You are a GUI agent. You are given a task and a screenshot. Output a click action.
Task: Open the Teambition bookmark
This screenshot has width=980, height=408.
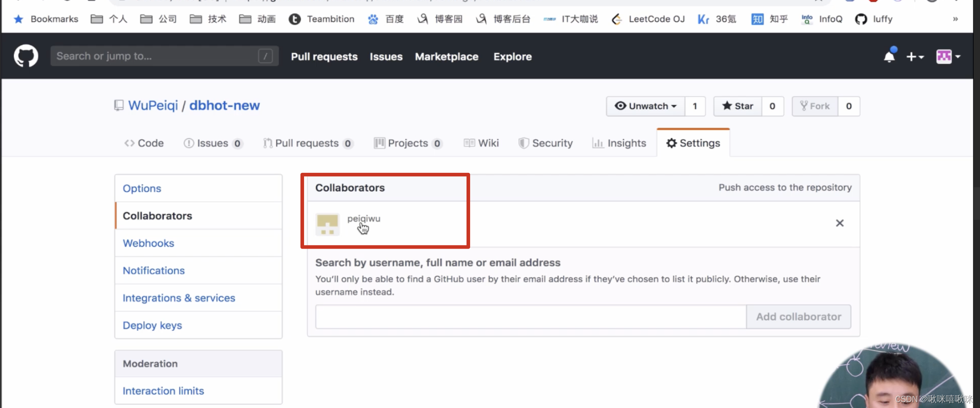[x=321, y=19]
